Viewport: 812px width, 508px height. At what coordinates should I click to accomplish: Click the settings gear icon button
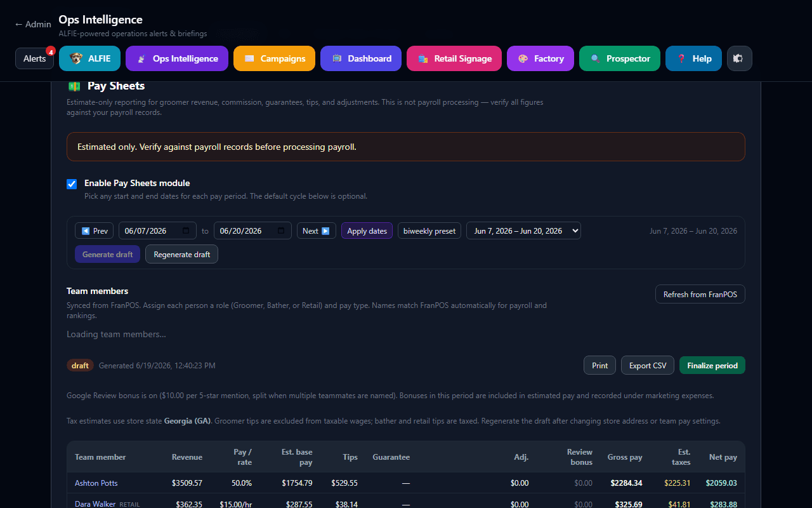(740, 58)
